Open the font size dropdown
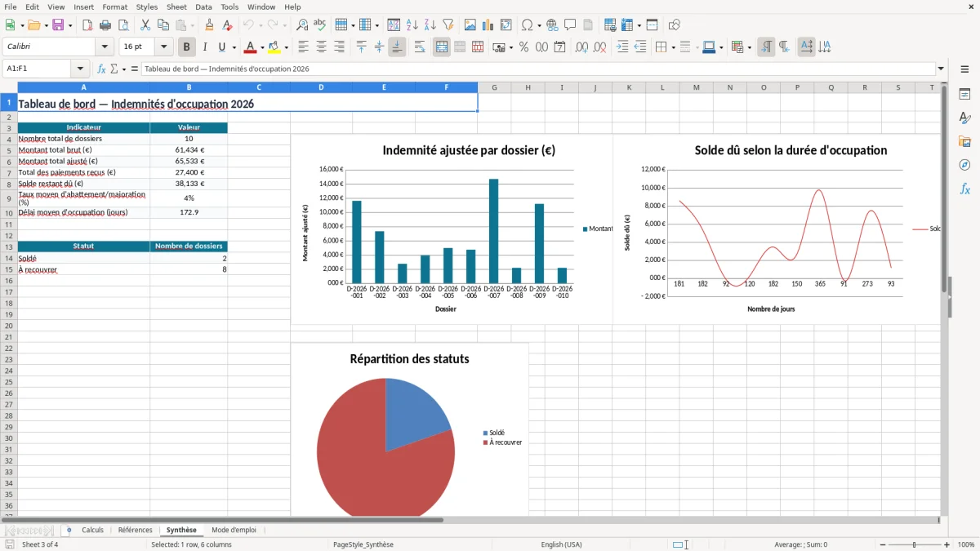The width and height of the screenshot is (980, 551). [x=164, y=47]
